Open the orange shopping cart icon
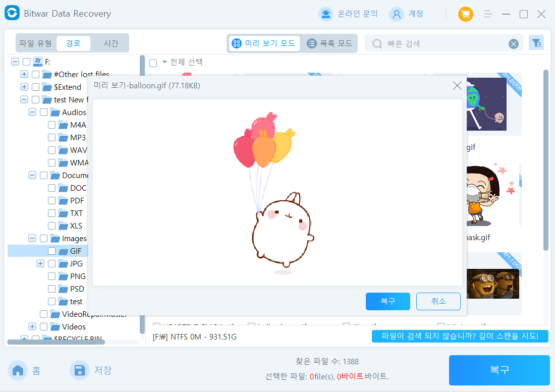Viewport: 555px width, 392px height. 466,14
